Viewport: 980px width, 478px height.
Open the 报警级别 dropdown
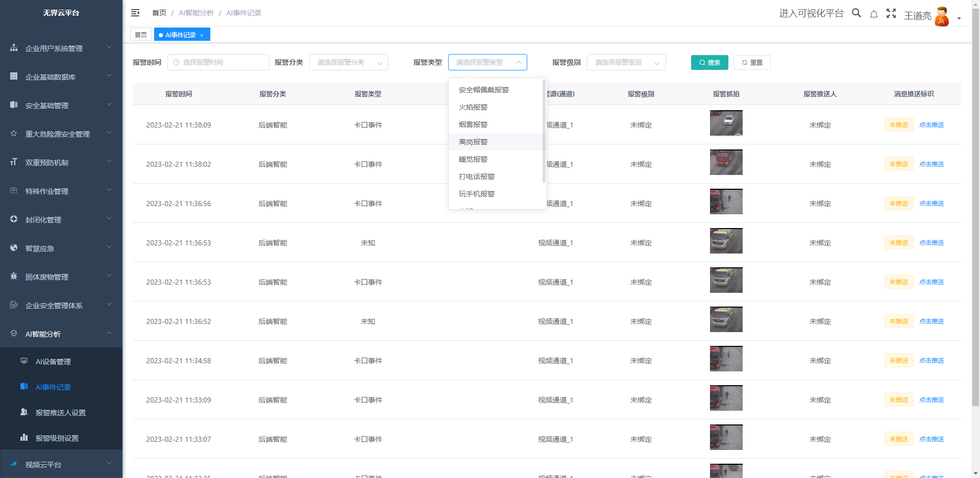(626, 62)
